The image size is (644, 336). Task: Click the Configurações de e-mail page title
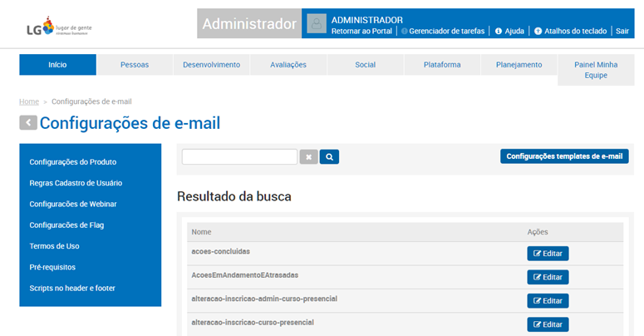[130, 123]
